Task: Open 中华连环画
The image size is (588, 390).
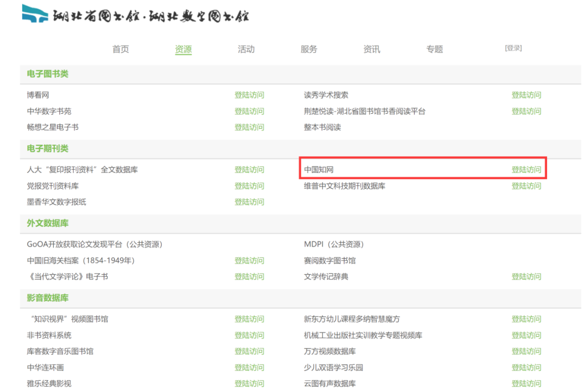Action: [45, 368]
